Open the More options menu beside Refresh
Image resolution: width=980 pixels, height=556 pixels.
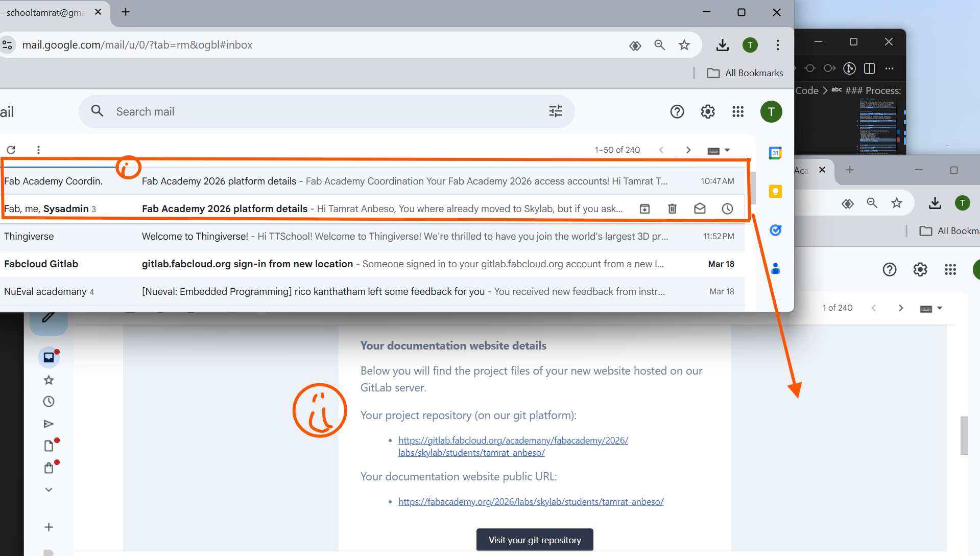coord(38,150)
